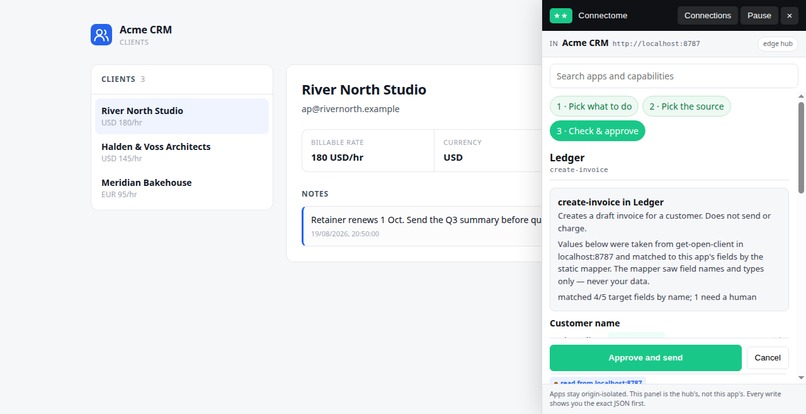Click the Acme CRM people logo icon
Viewport: 806px width, 414px height.
point(101,34)
